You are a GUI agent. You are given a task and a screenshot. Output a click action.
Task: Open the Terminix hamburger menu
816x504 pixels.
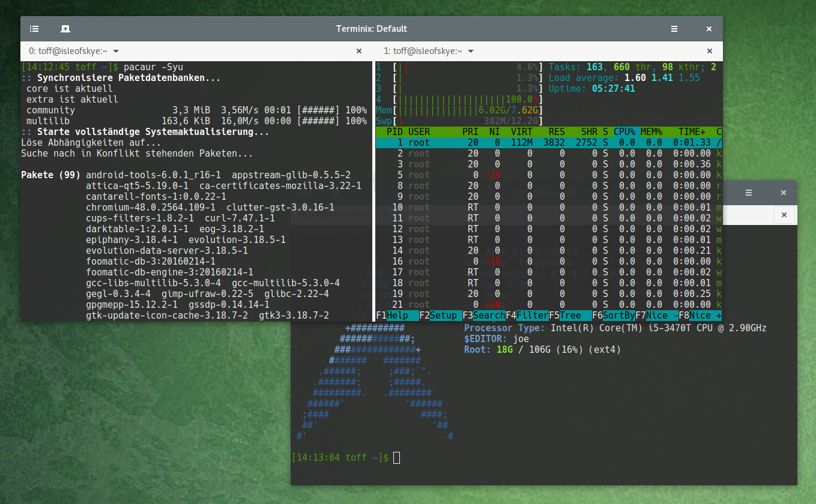(674, 29)
